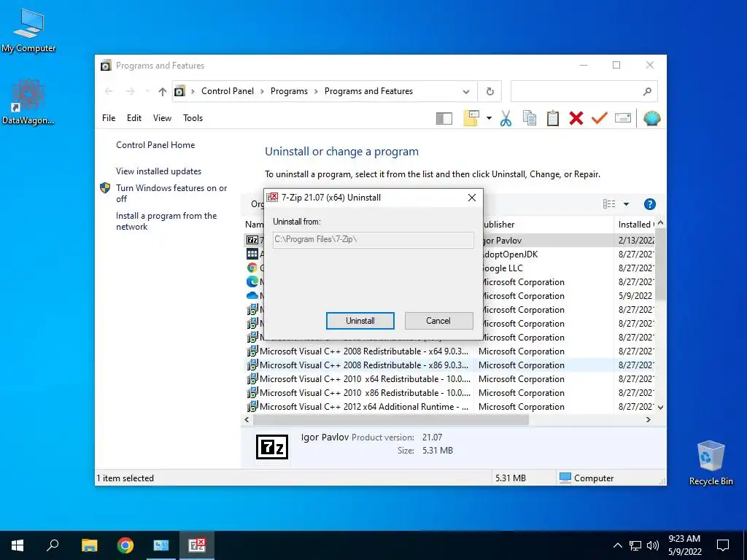Expand the chevron after Programs breadcrumb
The width and height of the screenshot is (747, 560).
(x=316, y=91)
